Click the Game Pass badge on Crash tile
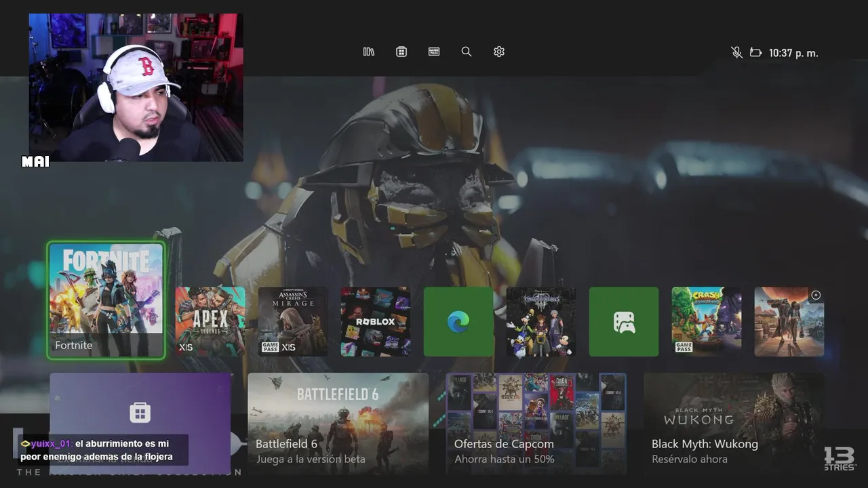868x488 pixels. 684,347
